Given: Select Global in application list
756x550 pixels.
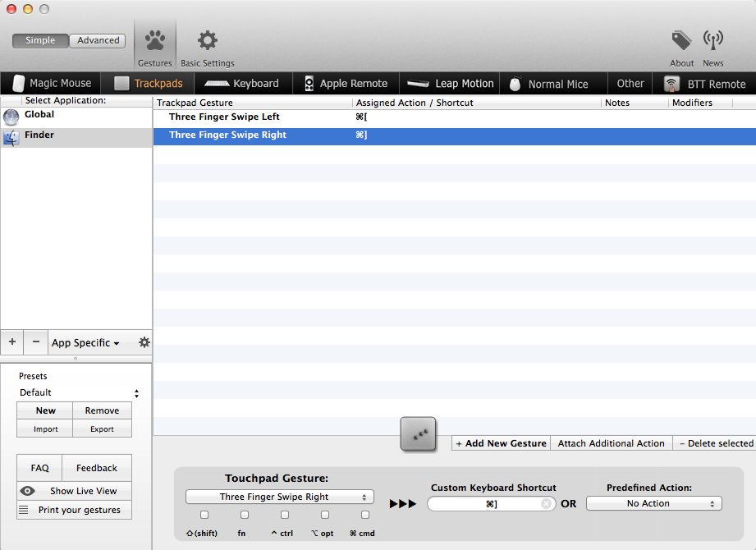Looking at the screenshot, I should point(76,117).
